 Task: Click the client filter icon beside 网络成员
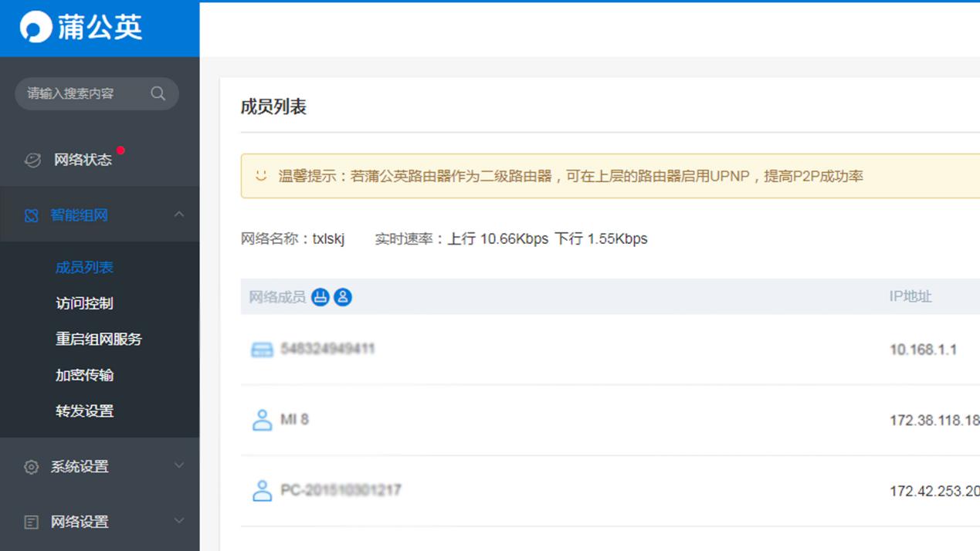[342, 296]
